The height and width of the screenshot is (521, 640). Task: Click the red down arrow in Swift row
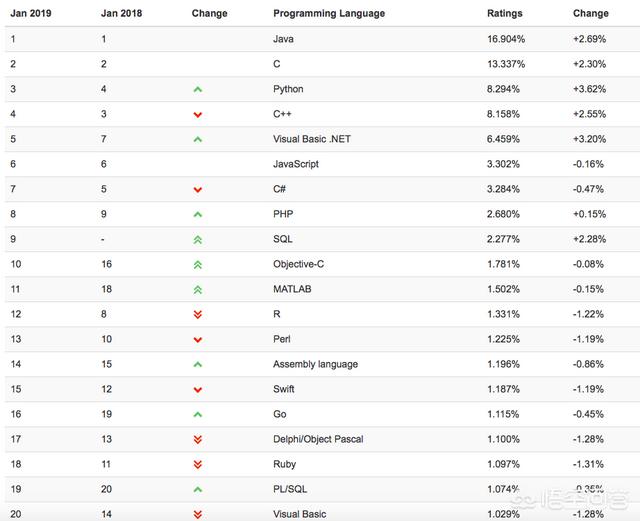click(198, 390)
